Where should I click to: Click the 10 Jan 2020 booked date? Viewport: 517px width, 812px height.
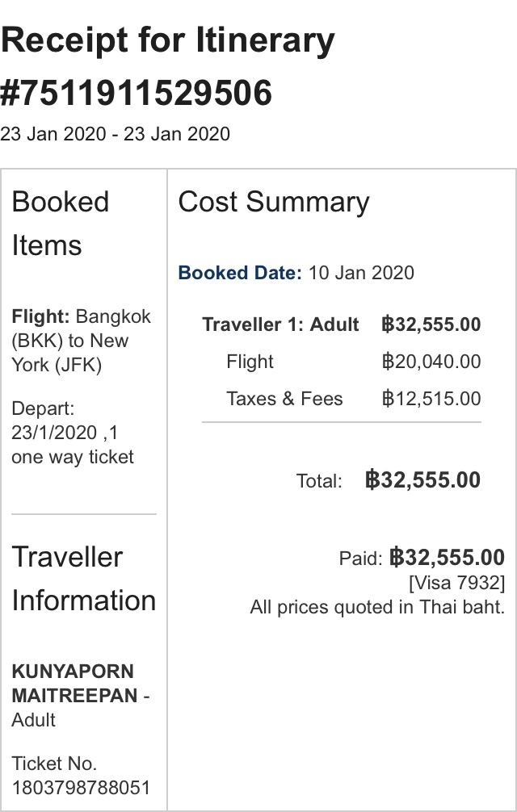coord(361,273)
